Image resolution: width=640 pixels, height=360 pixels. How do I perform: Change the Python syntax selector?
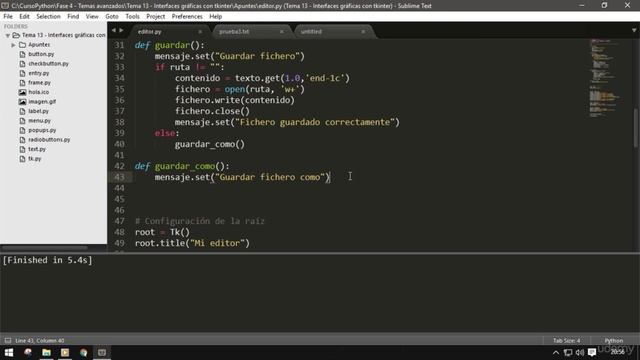[614, 340]
